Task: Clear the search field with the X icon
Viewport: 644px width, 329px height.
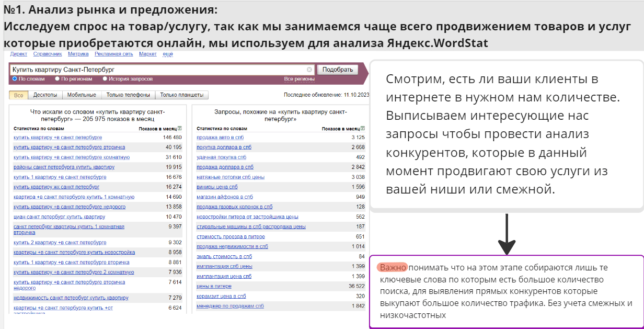Action: point(309,70)
